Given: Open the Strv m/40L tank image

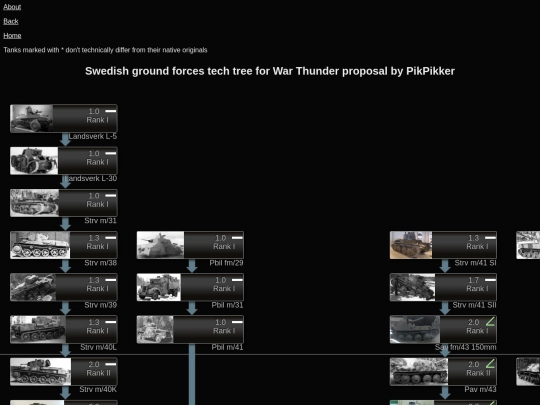Looking at the screenshot, I should point(38,330).
